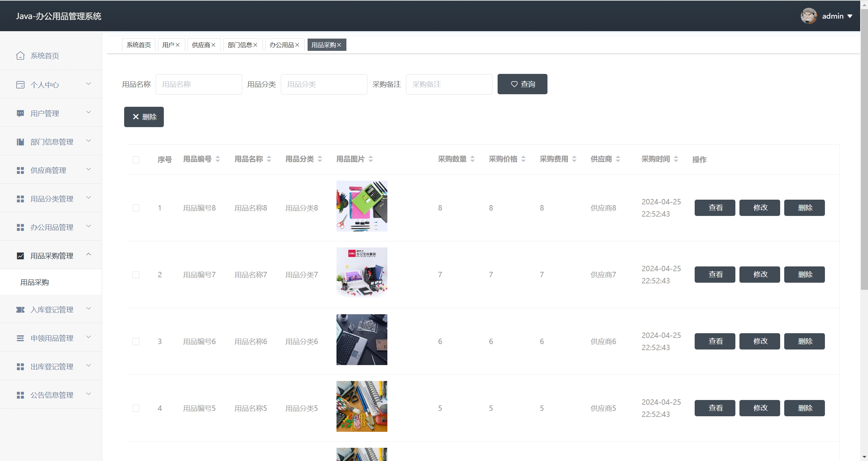Click the chat icon beside 用户管理
The width and height of the screenshot is (868, 461).
point(20,113)
